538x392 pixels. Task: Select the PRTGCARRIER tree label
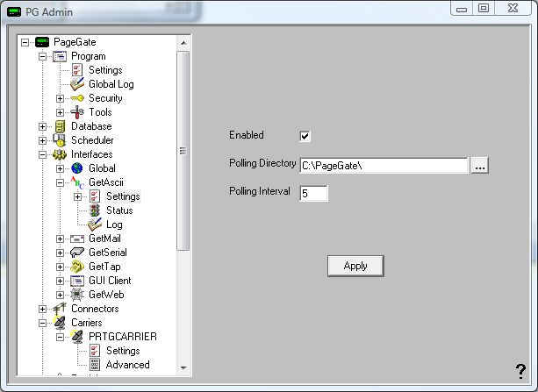[x=123, y=337]
